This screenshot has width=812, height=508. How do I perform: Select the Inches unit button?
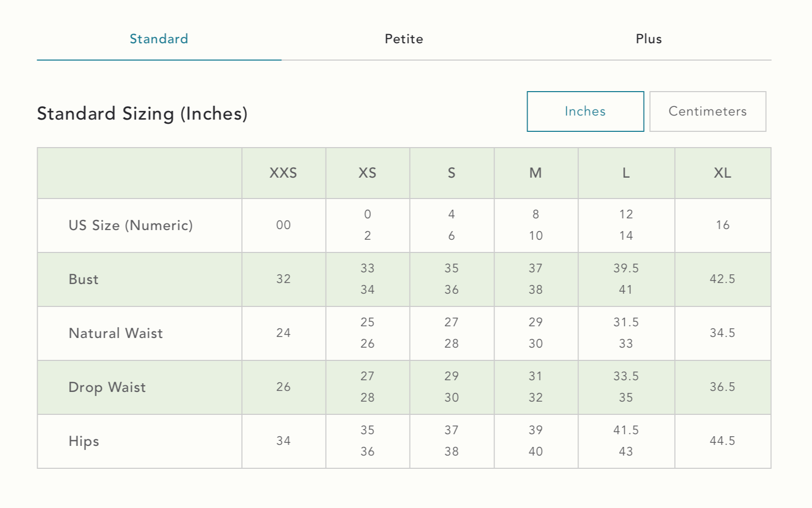click(x=585, y=111)
